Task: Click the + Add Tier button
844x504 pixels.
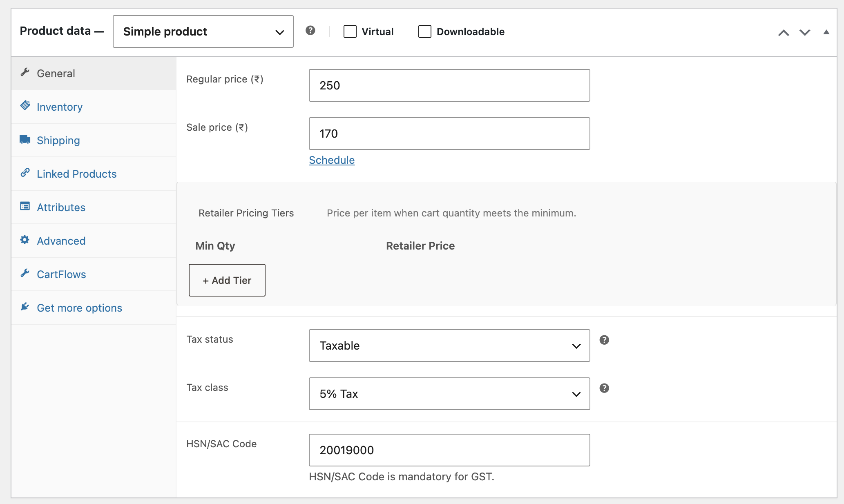Action: click(x=227, y=280)
